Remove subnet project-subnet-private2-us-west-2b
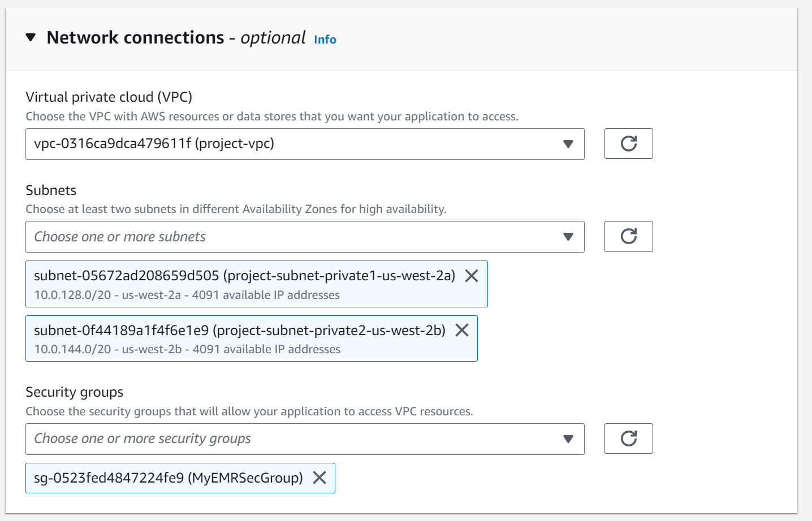The height and width of the screenshot is (521, 812). 462,330
